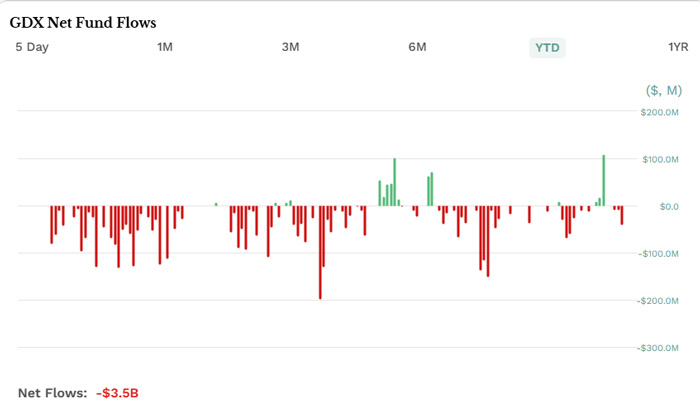Click the tallest green bar at far right
Viewport: 700px width, 411px height.
pyautogui.click(x=604, y=181)
